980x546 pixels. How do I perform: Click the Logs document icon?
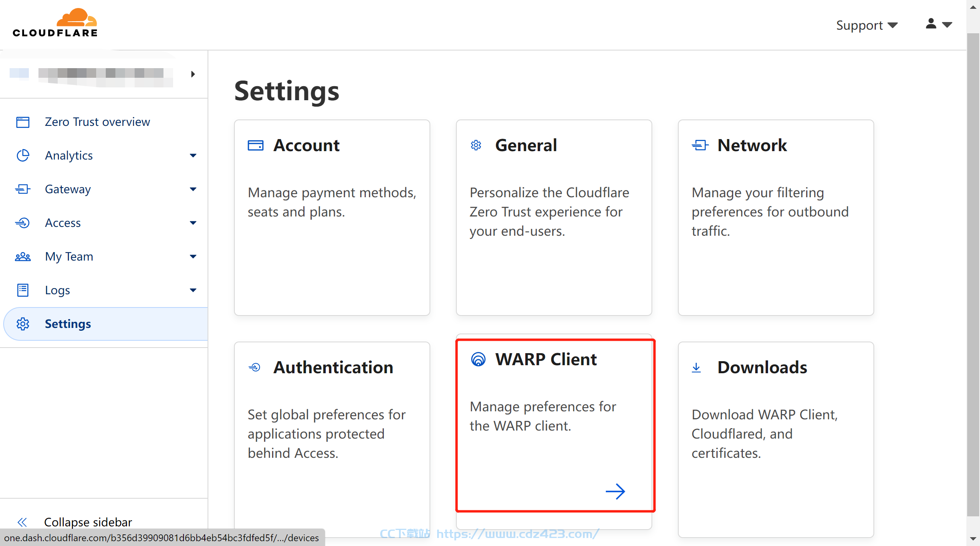click(x=23, y=290)
